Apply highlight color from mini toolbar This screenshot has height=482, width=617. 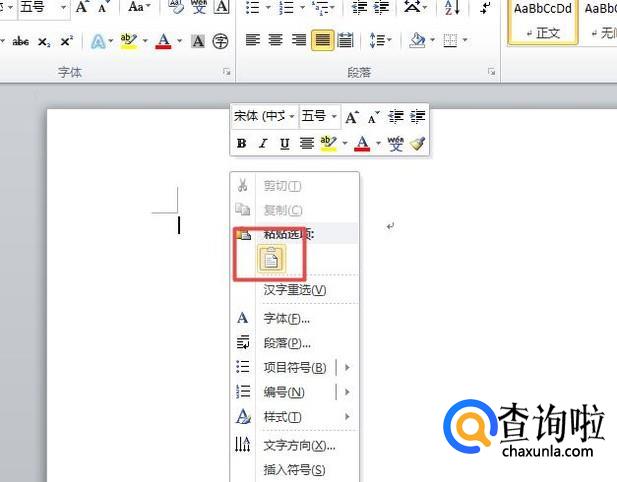[x=329, y=143]
